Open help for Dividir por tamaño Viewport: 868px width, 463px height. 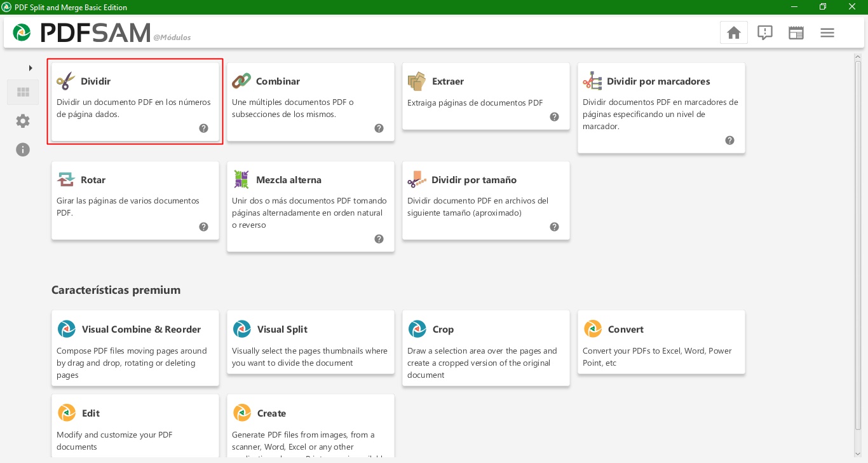554,226
